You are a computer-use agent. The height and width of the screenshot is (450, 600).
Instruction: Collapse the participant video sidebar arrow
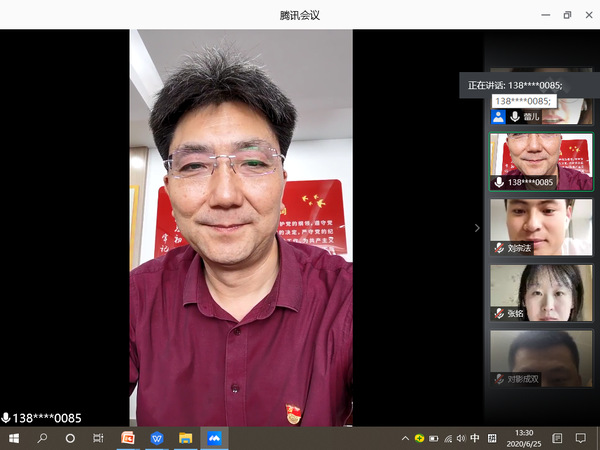477,228
